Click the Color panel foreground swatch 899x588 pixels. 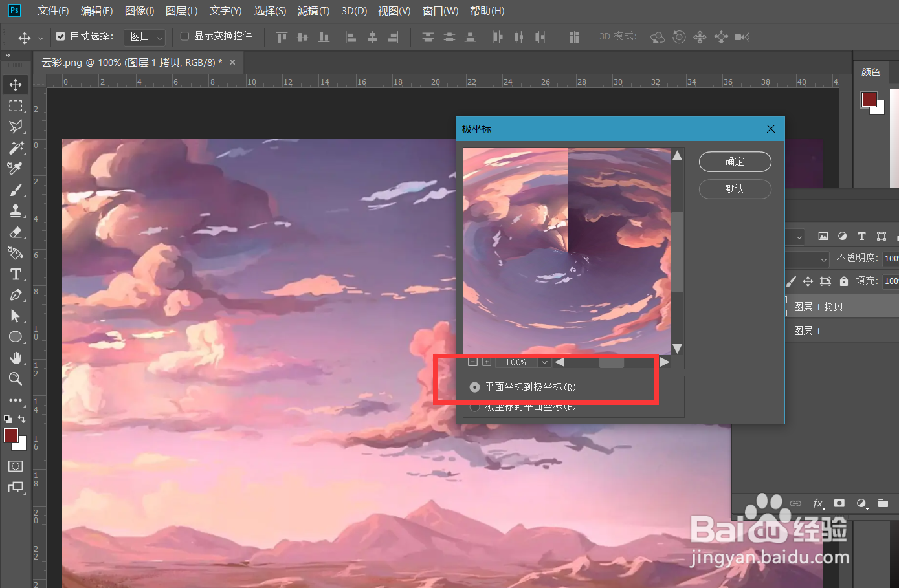[869, 99]
